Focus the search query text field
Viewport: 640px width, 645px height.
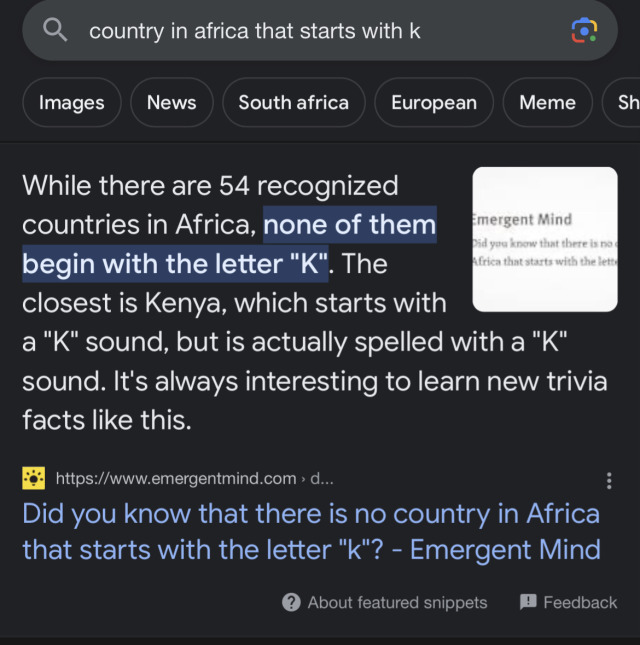300,31
